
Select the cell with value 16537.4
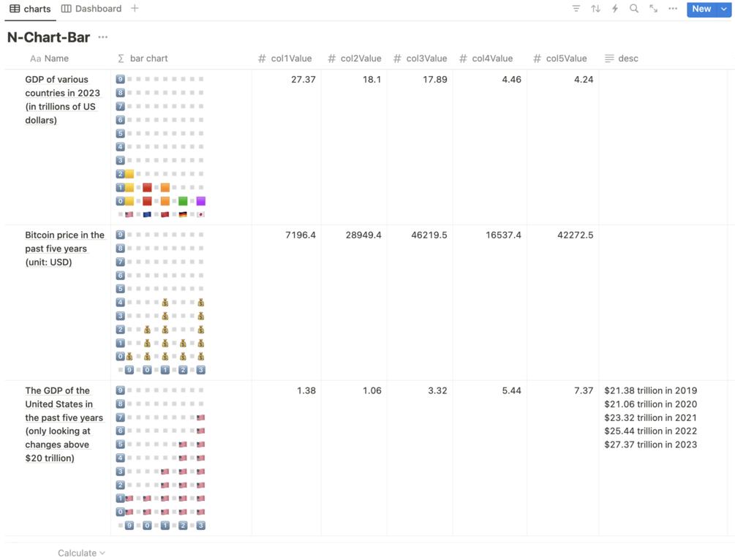[489, 302]
